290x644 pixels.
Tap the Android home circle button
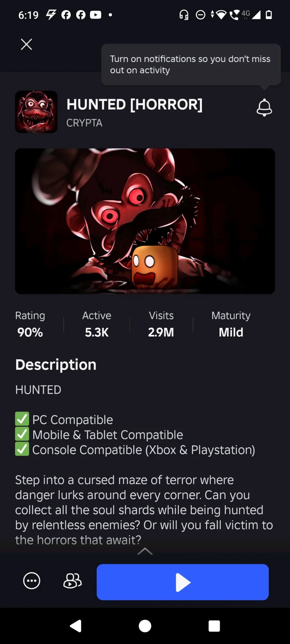[145, 626]
